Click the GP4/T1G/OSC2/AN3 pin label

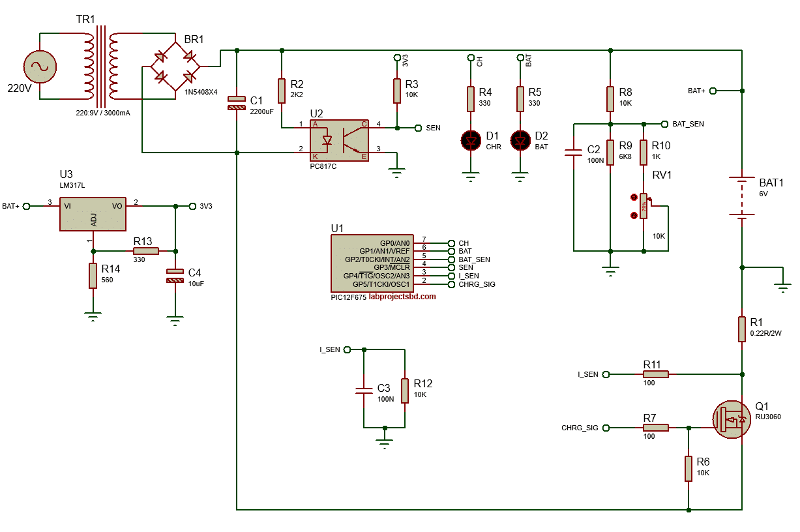coord(377,276)
